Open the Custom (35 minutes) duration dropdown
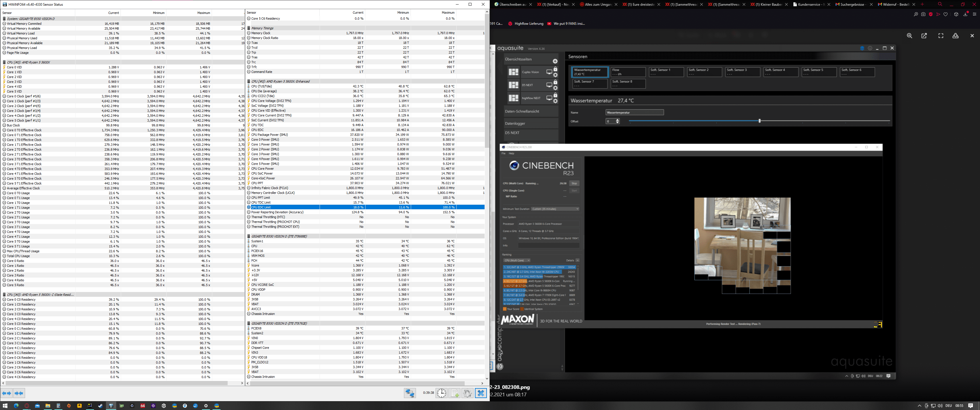 (555, 209)
